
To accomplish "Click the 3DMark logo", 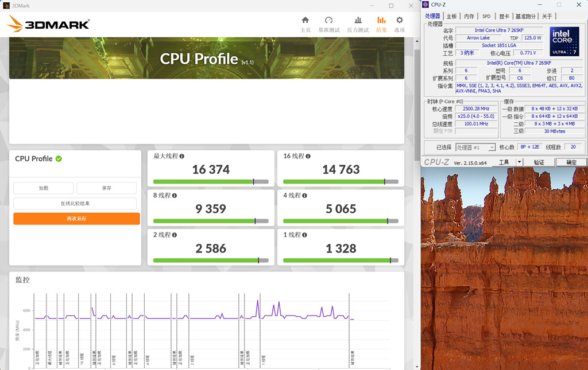I will click(x=48, y=24).
